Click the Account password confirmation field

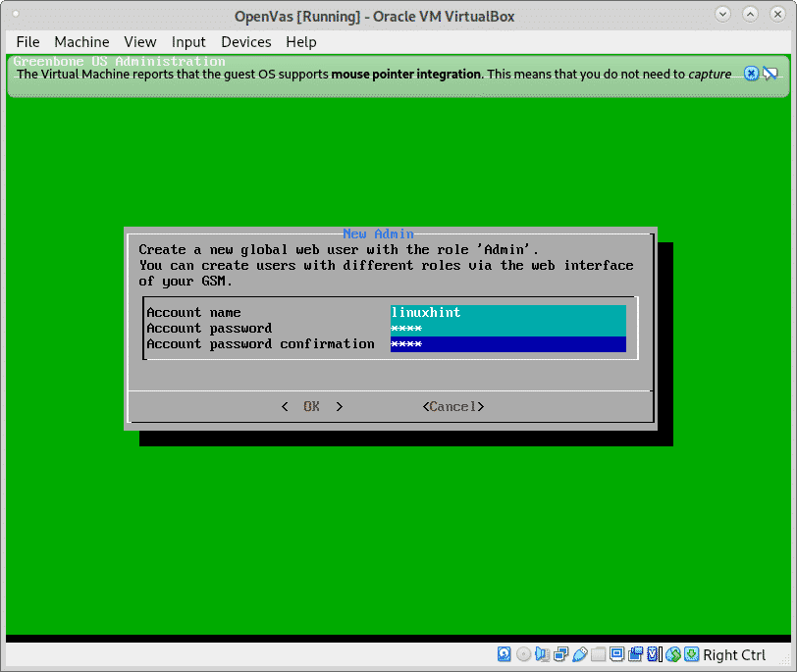[508, 344]
